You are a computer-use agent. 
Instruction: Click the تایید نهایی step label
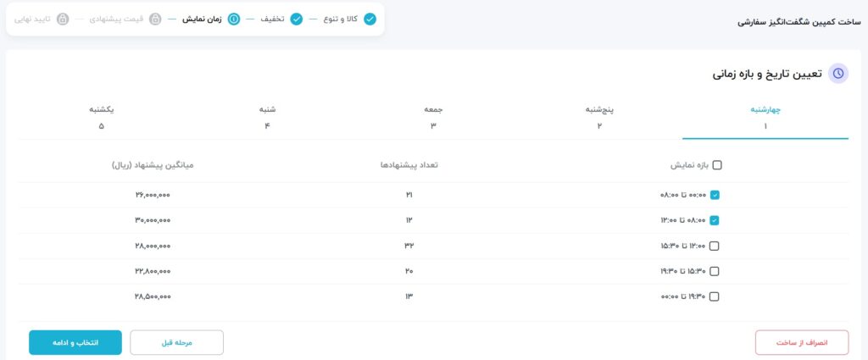33,19
